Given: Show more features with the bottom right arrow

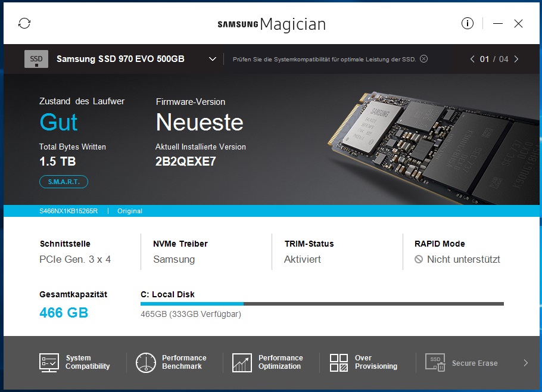Looking at the screenshot, I should click(526, 363).
